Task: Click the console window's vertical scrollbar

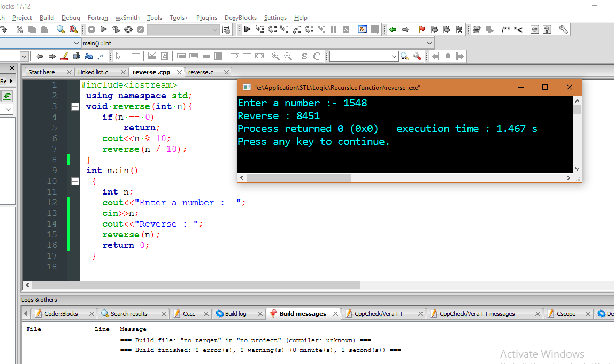Action: coord(577,134)
